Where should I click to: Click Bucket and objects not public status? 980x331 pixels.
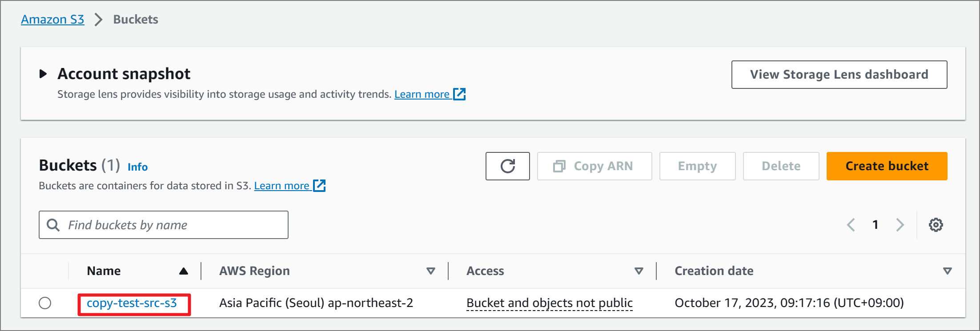[x=549, y=303]
